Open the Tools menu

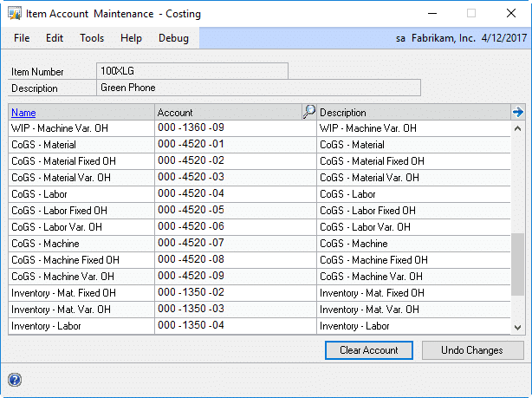tap(92, 38)
